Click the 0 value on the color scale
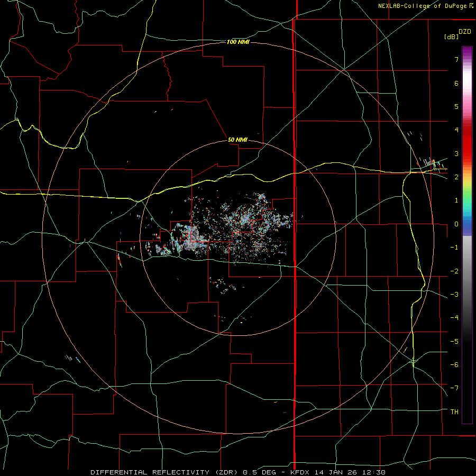This screenshot has width=476, height=476. coord(456,224)
